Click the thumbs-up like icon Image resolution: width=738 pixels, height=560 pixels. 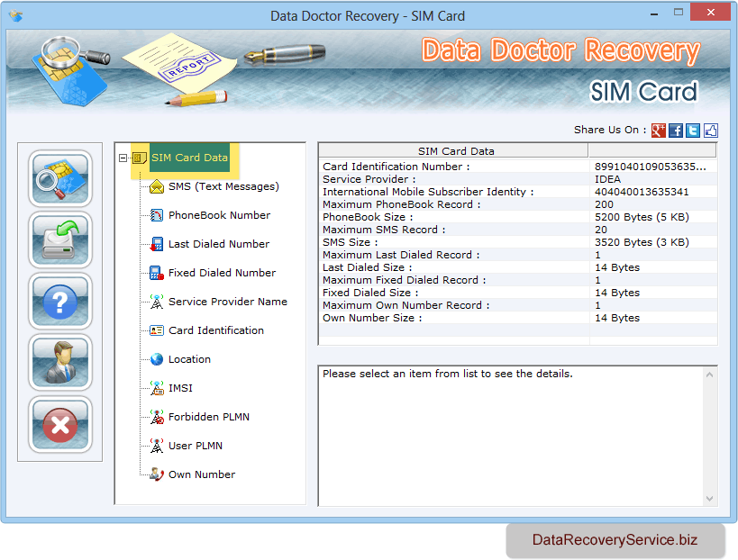pyautogui.click(x=711, y=131)
